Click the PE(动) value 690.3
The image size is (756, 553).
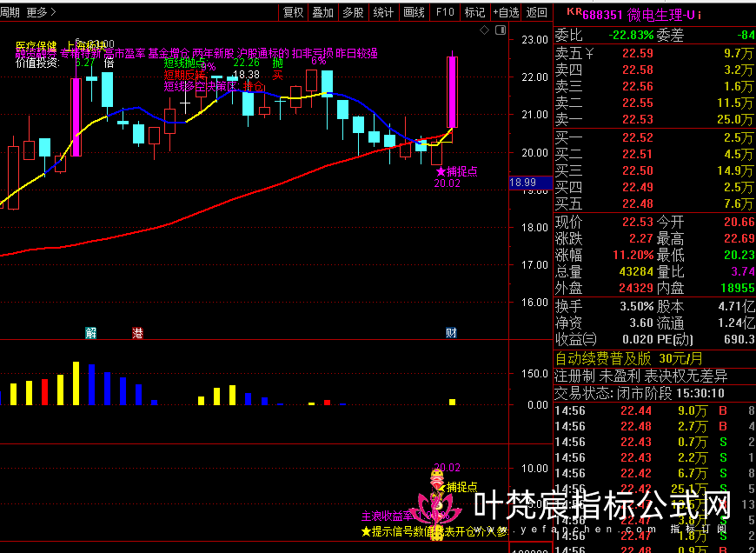[x=739, y=339]
